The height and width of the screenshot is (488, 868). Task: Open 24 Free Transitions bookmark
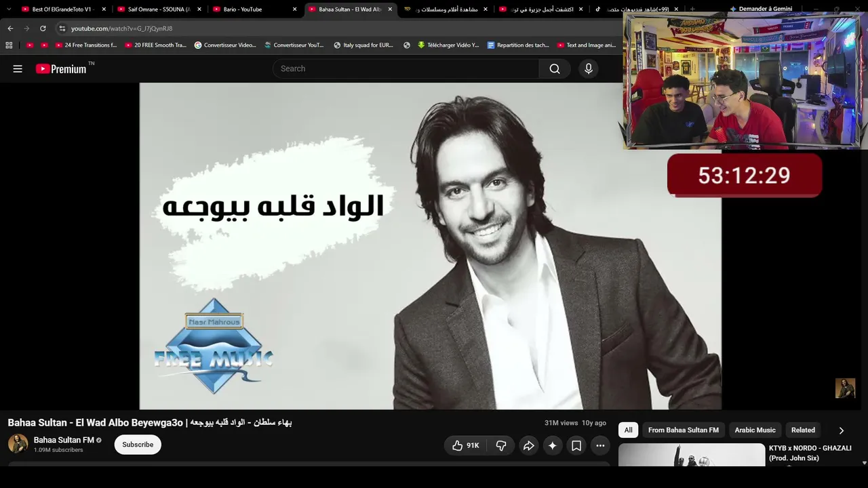tap(85, 45)
